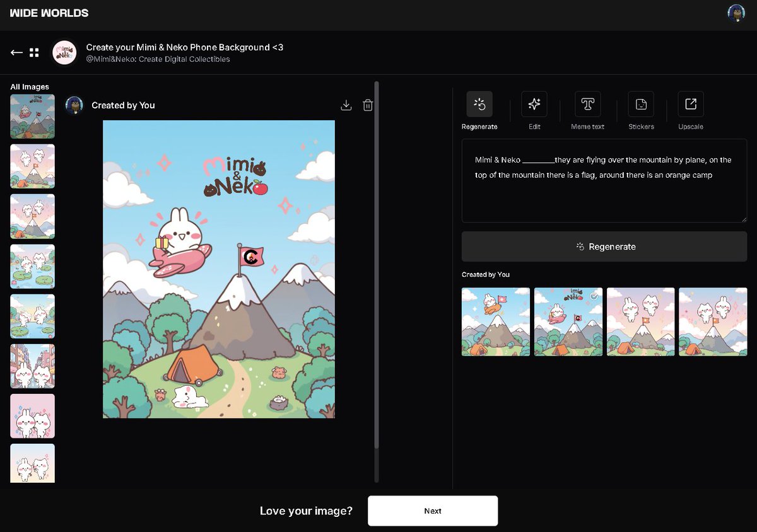Select second sidebar thumbnail with two bunnies
Screen dimensions: 757x532
click(x=33, y=166)
